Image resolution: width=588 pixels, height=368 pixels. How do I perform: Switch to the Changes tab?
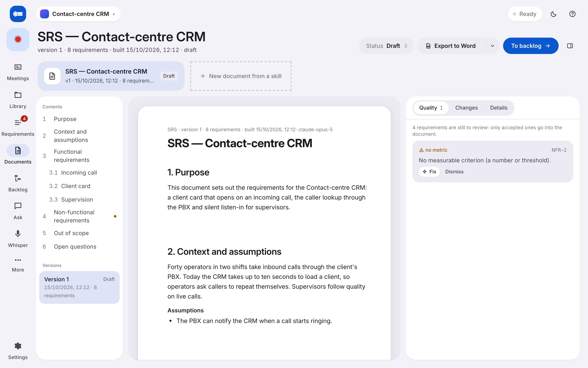click(x=466, y=108)
